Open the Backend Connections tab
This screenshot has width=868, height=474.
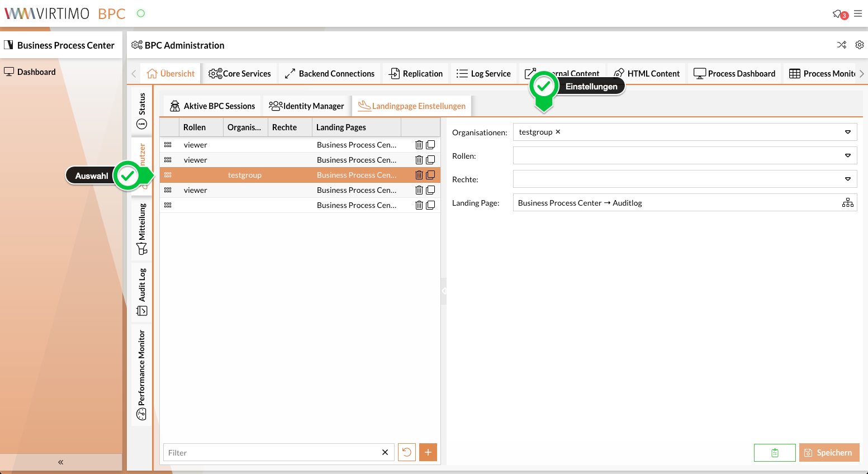click(x=330, y=74)
